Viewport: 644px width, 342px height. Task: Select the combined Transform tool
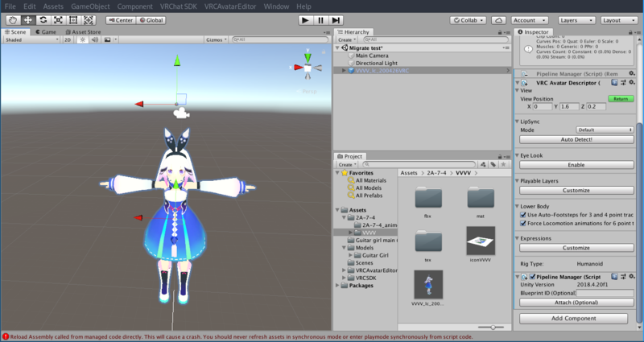click(89, 20)
